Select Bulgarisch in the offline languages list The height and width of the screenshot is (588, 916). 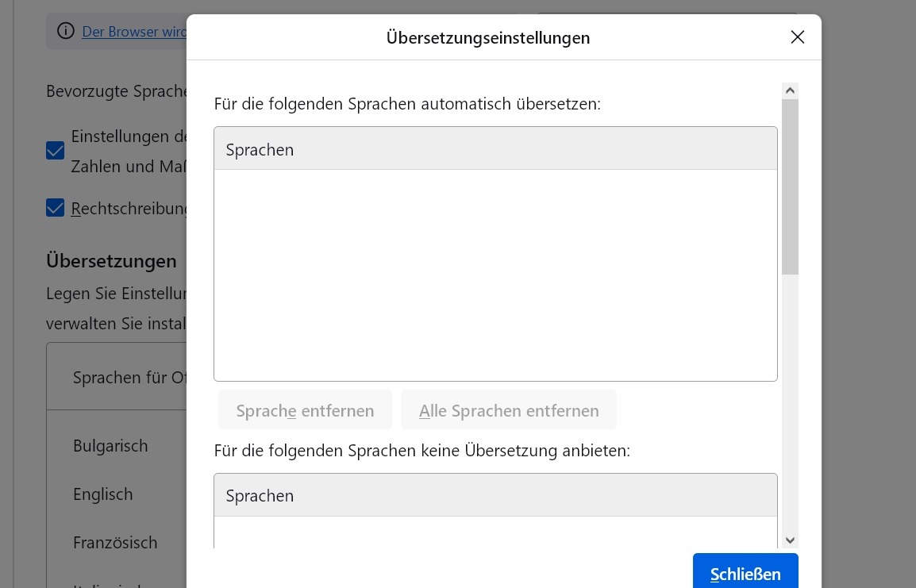pyautogui.click(x=110, y=446)
